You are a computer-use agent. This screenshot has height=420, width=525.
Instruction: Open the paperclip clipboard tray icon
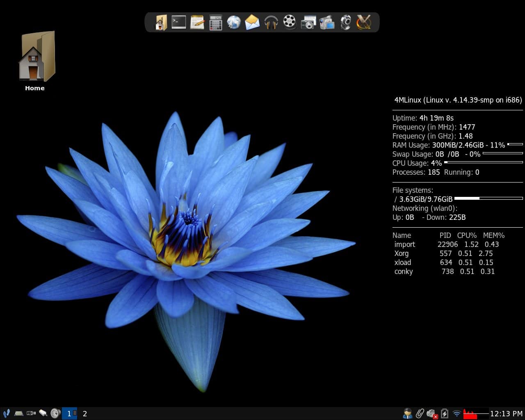coord(420,413)
